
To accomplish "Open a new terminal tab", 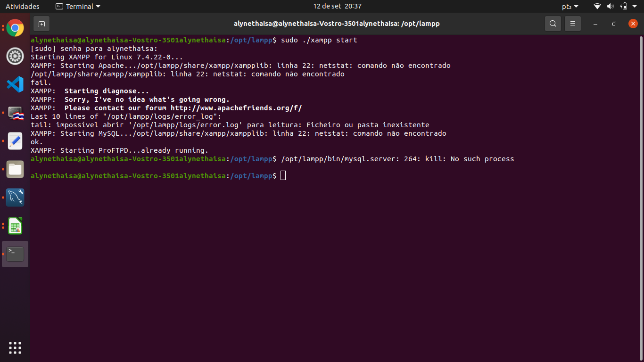I will click(x=41, y=24).
